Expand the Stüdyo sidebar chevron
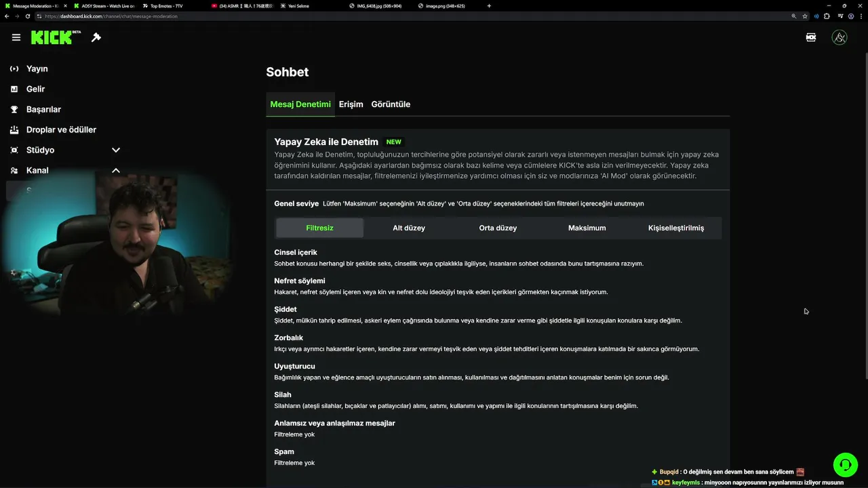868x488 pixels. [116, 150]
